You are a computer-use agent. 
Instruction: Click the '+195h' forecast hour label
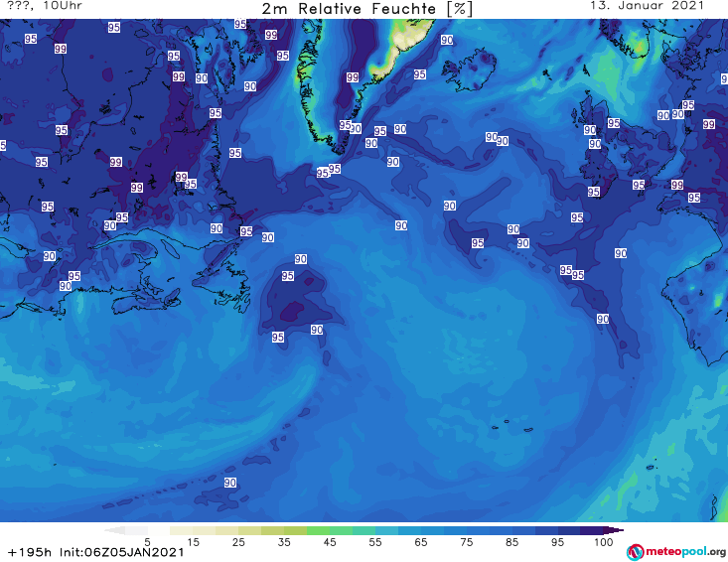pos(30,552)
